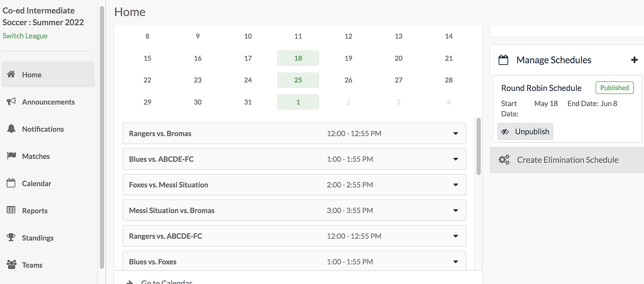Select highlighted date 25 in calendar
644x284 pixels.
[298, 80]
